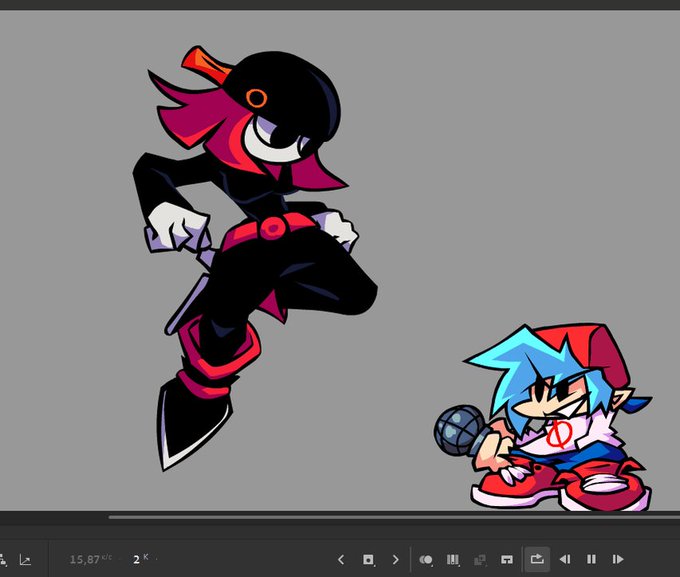Open the layer depth graph icon
This screenshot has height=577, width=680.
tap(25, 560)
